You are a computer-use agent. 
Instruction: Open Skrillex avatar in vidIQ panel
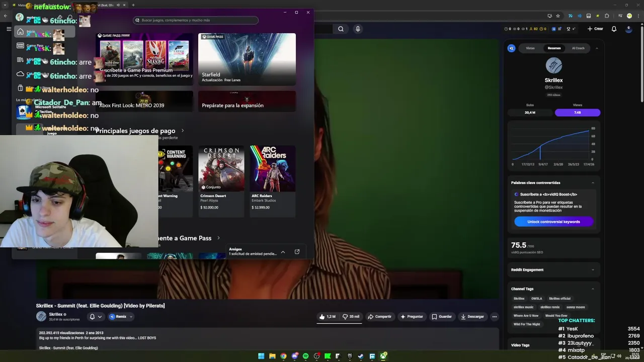click(554, 65)
